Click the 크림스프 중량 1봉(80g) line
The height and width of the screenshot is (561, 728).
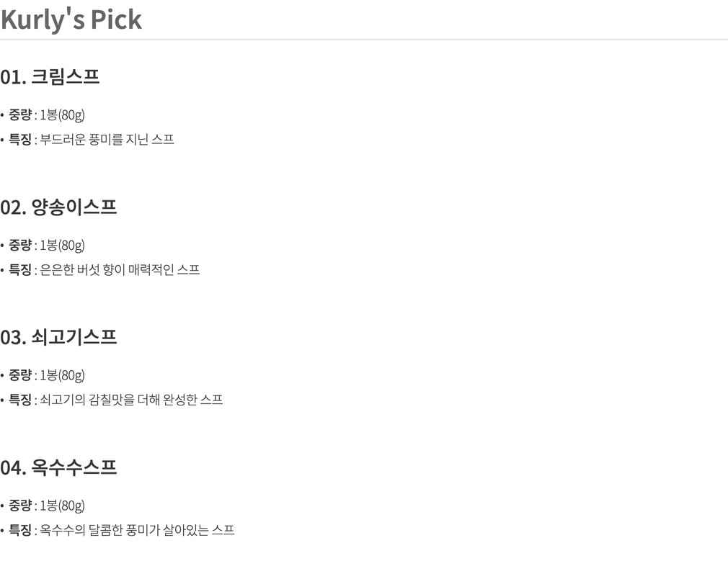43,115
